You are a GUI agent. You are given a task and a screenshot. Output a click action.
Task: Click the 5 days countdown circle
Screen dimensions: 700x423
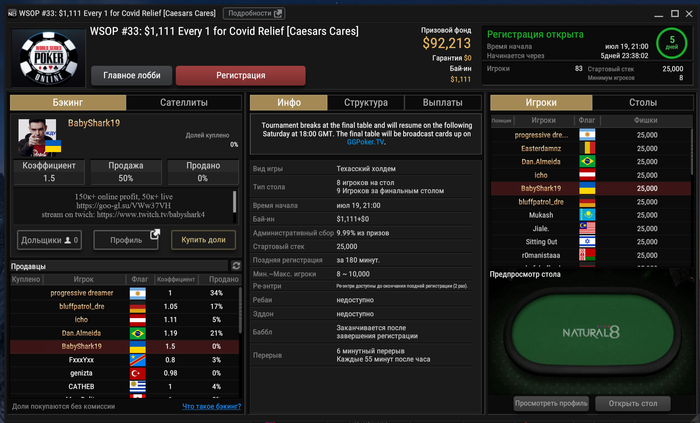tap(671, 43)
